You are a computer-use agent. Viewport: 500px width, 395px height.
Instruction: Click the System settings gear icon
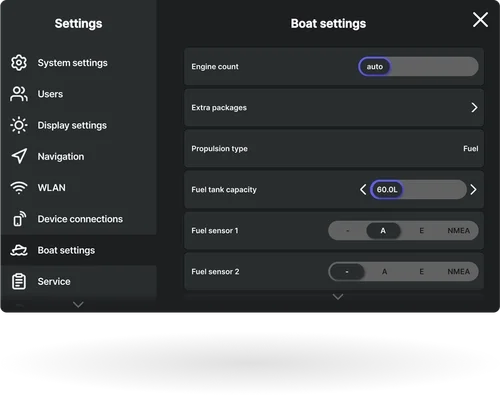[19, 63]
